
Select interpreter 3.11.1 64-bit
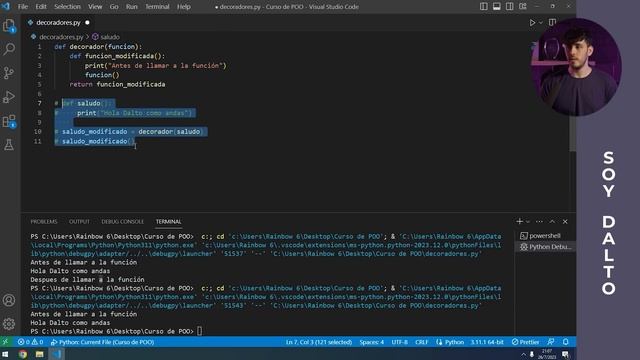click(x=487, y=342)
